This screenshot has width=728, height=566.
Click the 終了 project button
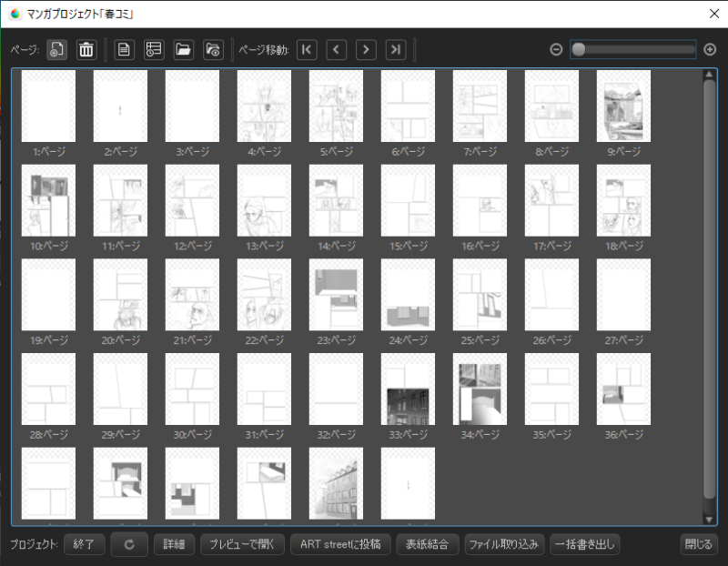point(84,544)
